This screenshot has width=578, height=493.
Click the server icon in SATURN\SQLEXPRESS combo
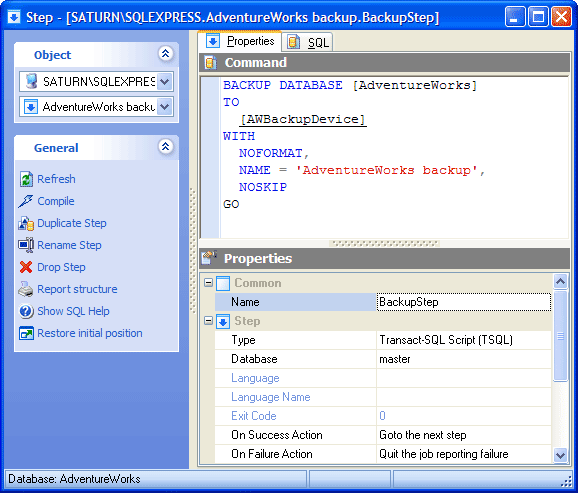(x=32, y=81)
